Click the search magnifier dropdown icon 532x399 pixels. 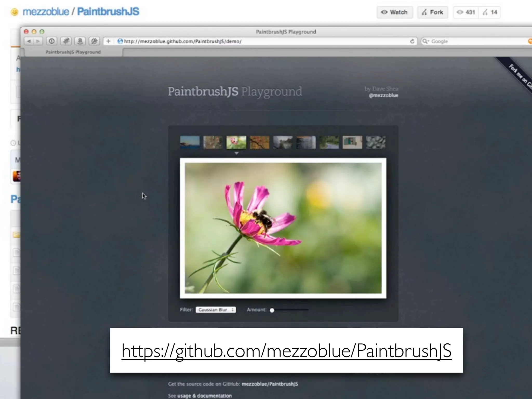coord(425,41)
